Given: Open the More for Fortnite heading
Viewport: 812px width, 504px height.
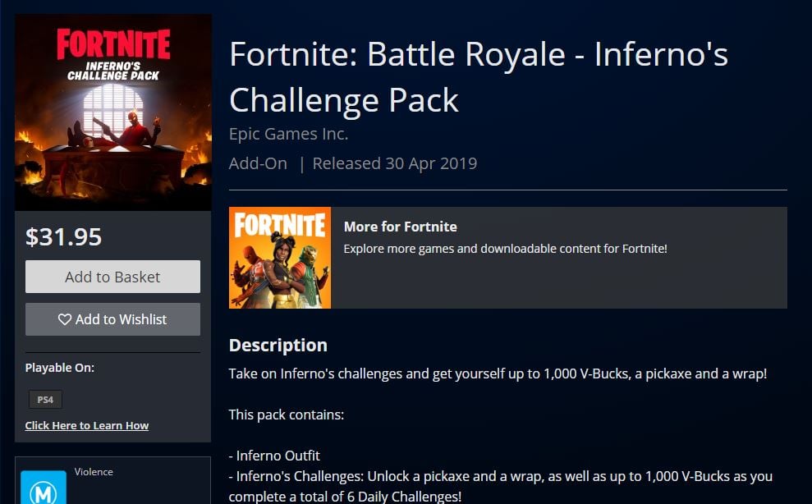Looking at the screenshot, I should (x=401, y=227).
